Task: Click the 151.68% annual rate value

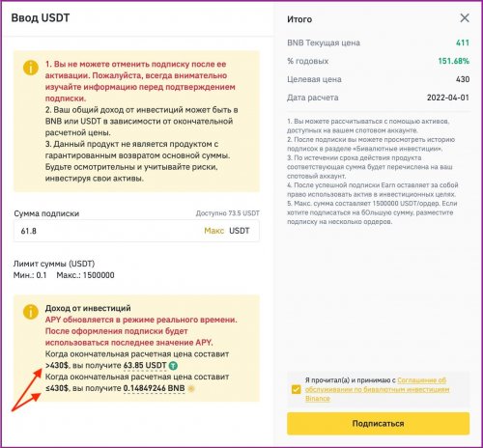Action: coord(453,61)
